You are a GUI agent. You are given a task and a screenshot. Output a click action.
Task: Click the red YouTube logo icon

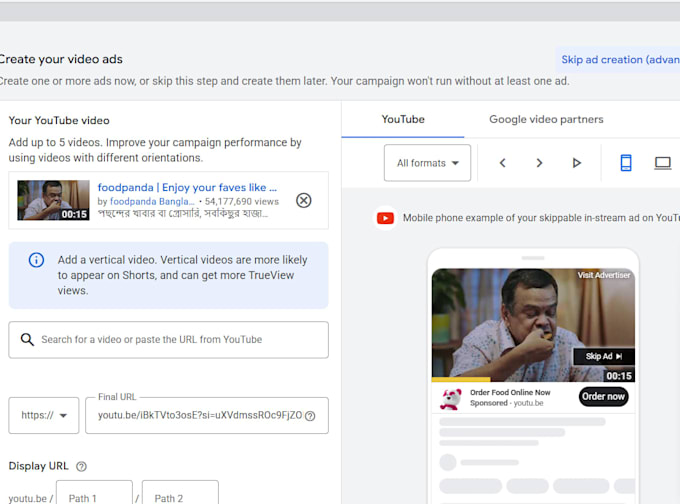point(385,218)
